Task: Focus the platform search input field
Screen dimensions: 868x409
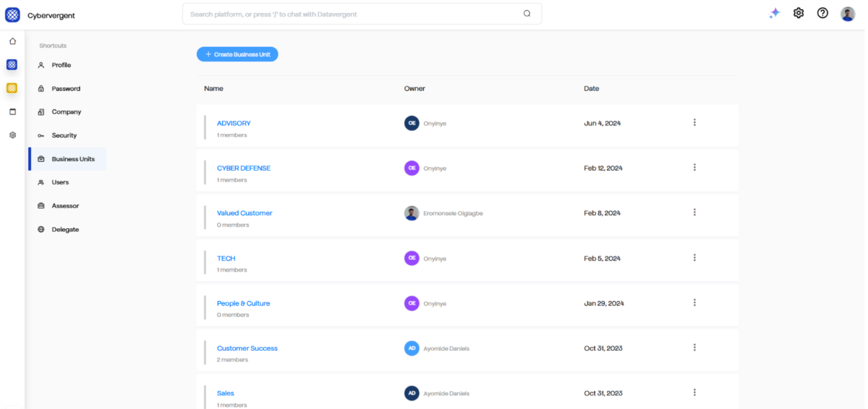Action: [x=353, y=14]
